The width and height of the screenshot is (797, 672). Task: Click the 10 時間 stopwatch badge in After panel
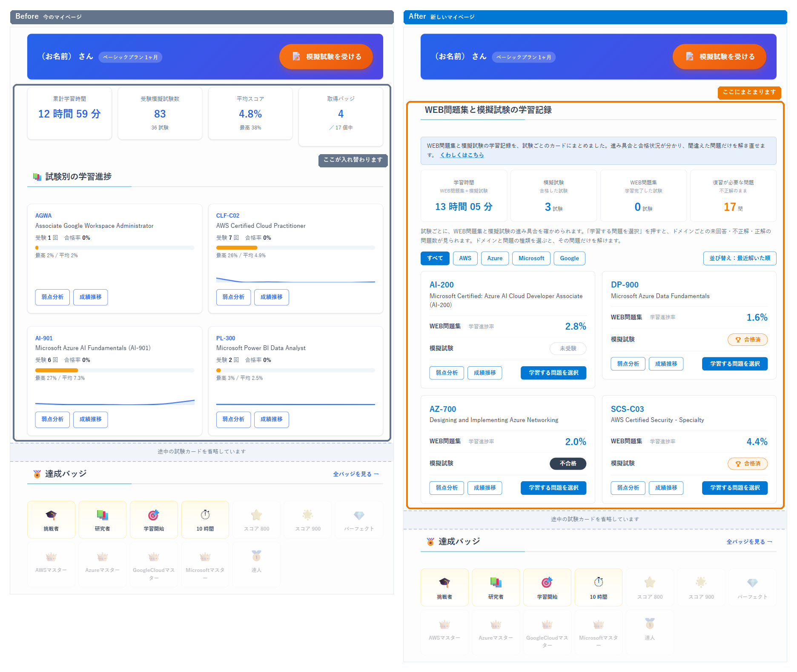coord(599,587)
